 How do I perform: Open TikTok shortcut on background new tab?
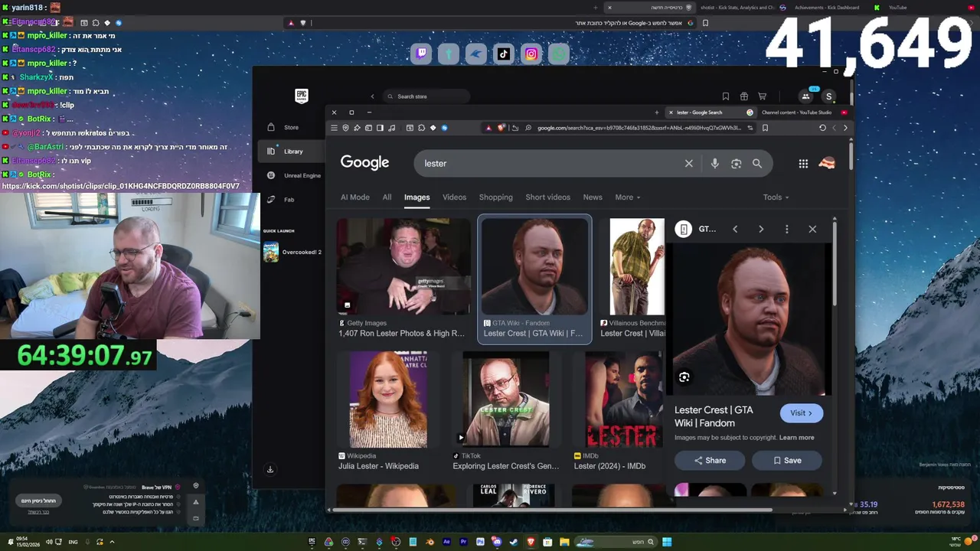(x=504, y=54)
